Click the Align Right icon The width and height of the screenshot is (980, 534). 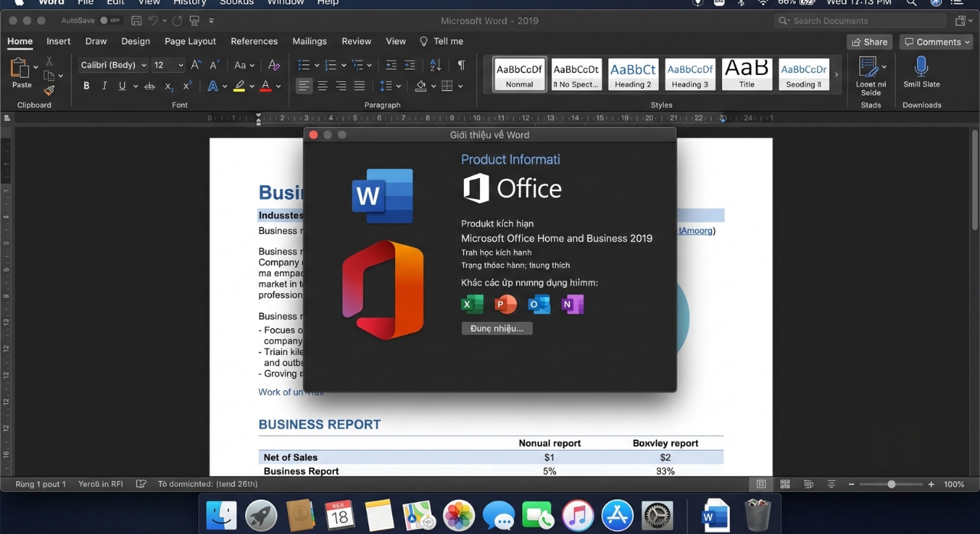341,86
